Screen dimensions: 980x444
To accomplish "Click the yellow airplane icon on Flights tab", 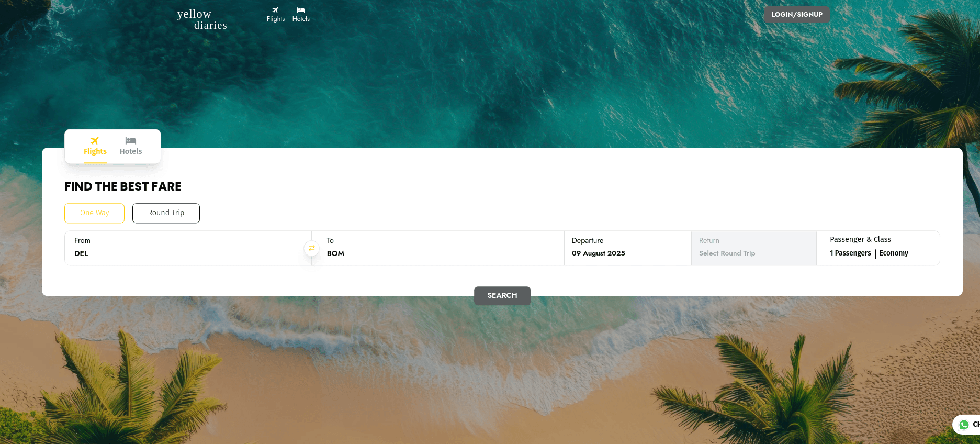I will coord(95,141).
